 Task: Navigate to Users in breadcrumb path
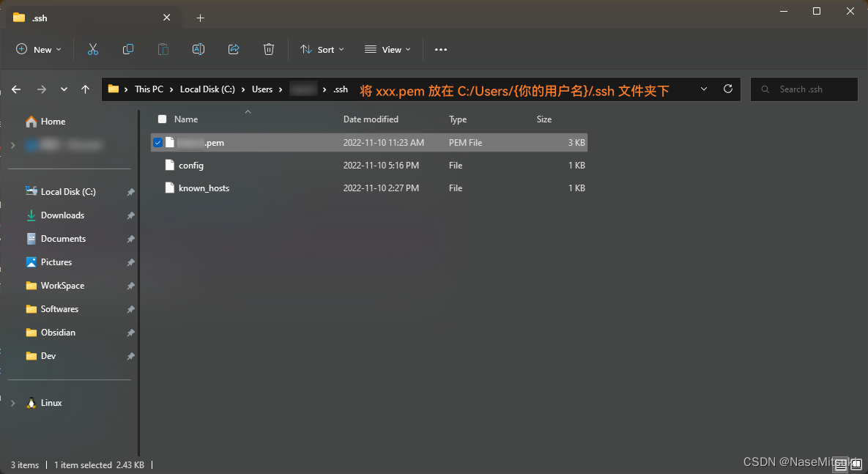coord(262,89)
